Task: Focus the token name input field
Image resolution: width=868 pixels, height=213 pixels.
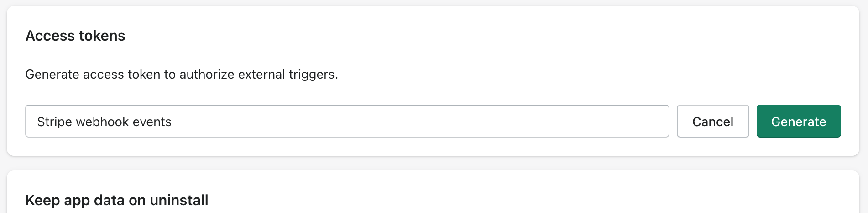Action: (347, 121)
